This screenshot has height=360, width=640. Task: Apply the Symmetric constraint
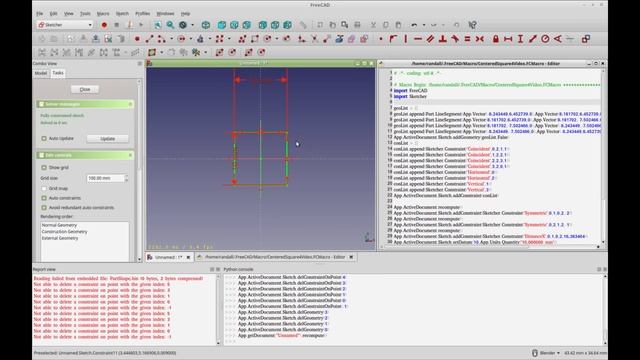pos(480,39)
